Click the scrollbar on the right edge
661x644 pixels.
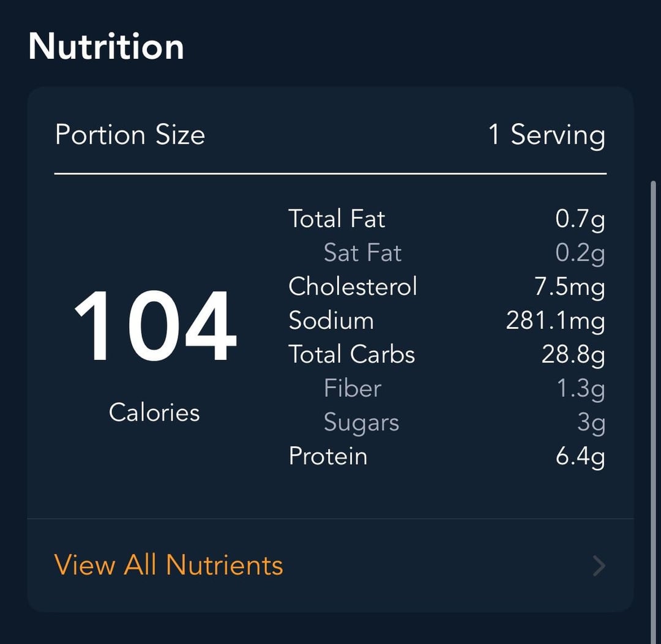click(x=653, y=411)
